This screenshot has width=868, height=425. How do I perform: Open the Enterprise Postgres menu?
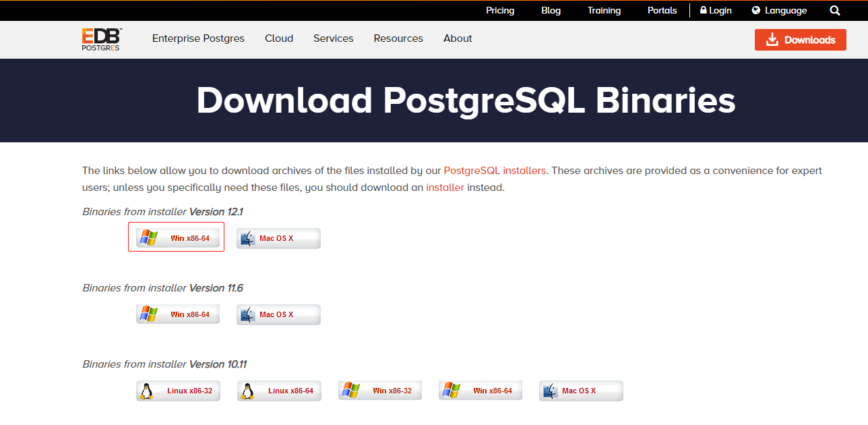198,38
